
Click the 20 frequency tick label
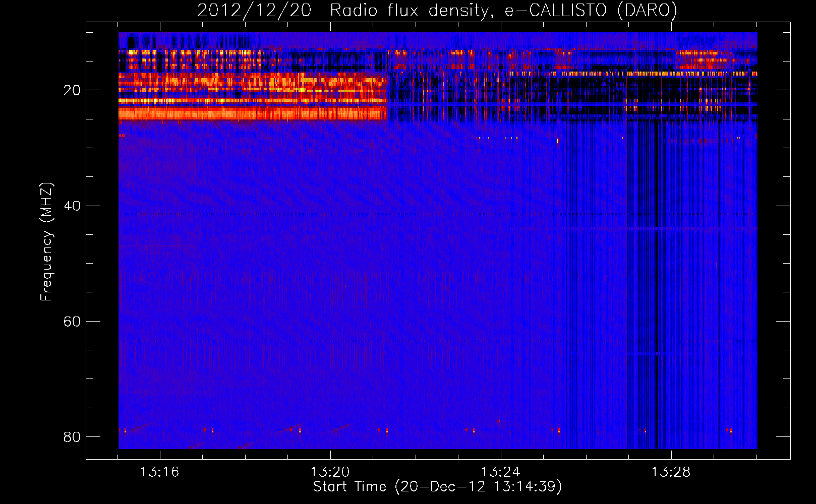click(72, 90)
